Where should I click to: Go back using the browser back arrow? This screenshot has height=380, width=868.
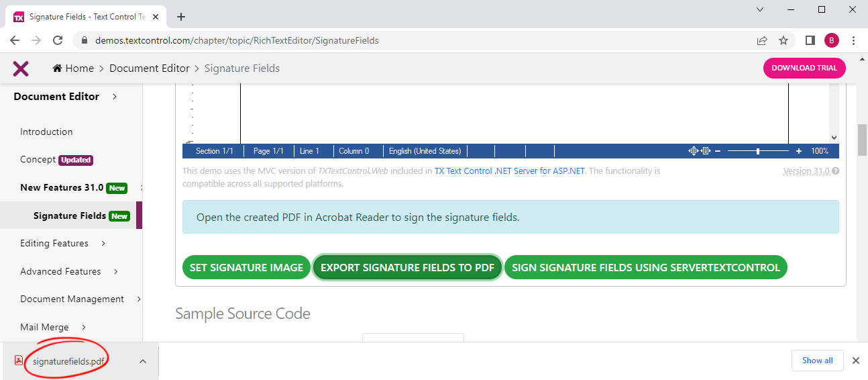pyautogui.click(x=15, y=40)
